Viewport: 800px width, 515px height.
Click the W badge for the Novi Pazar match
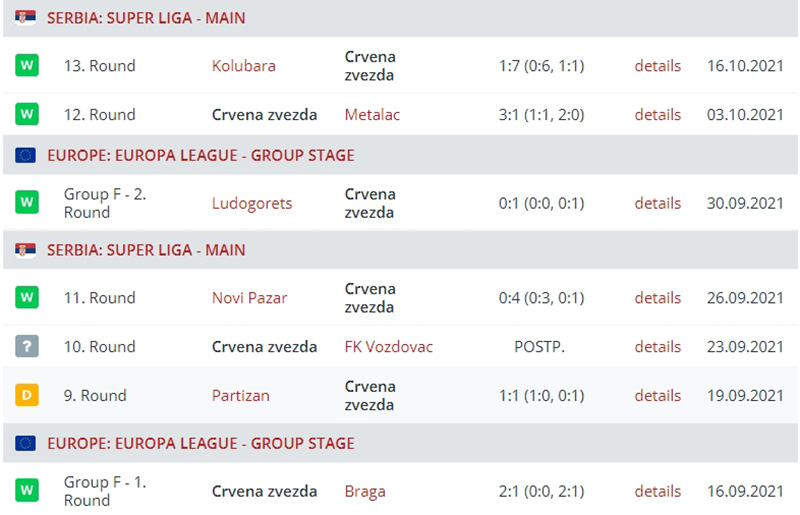27,297
